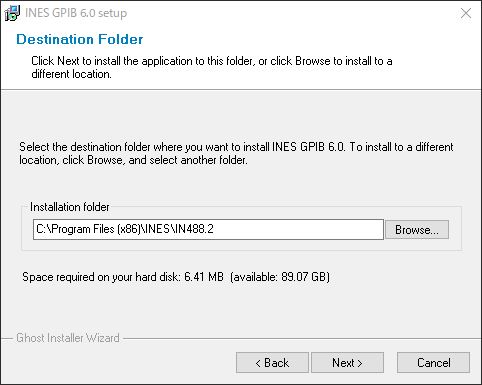Click the Ghost Installer Wizard label
Image resolution: width=482 pixels, height=385 pixels.
pyautogui.click(x=68, y=338)
